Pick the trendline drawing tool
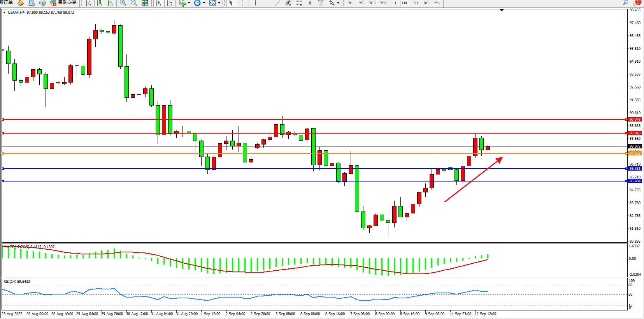 tap(277, 3)
